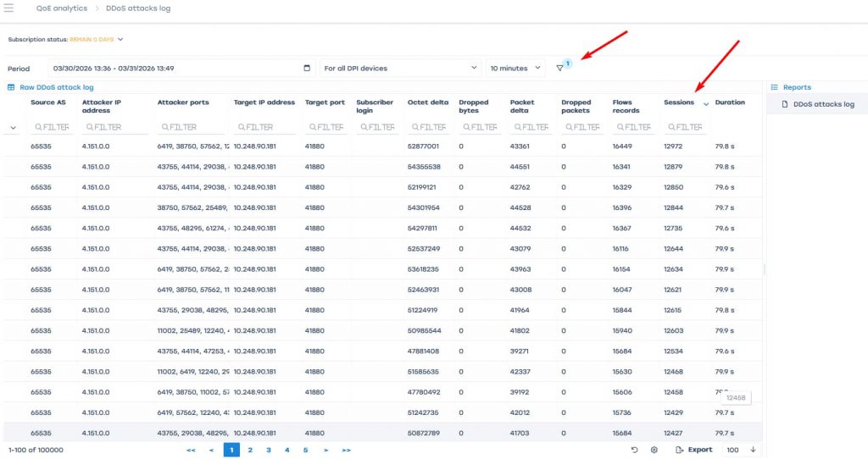The height and width of the screenshot is (459, 868).
Task: Open page 2 of results
Action: (250, 451)
